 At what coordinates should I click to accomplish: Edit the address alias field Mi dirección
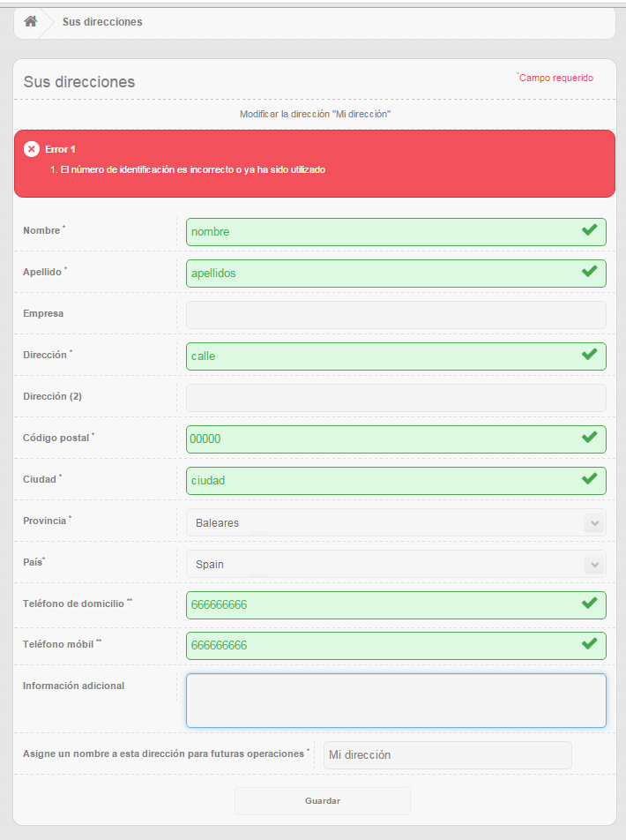[447, 755]
